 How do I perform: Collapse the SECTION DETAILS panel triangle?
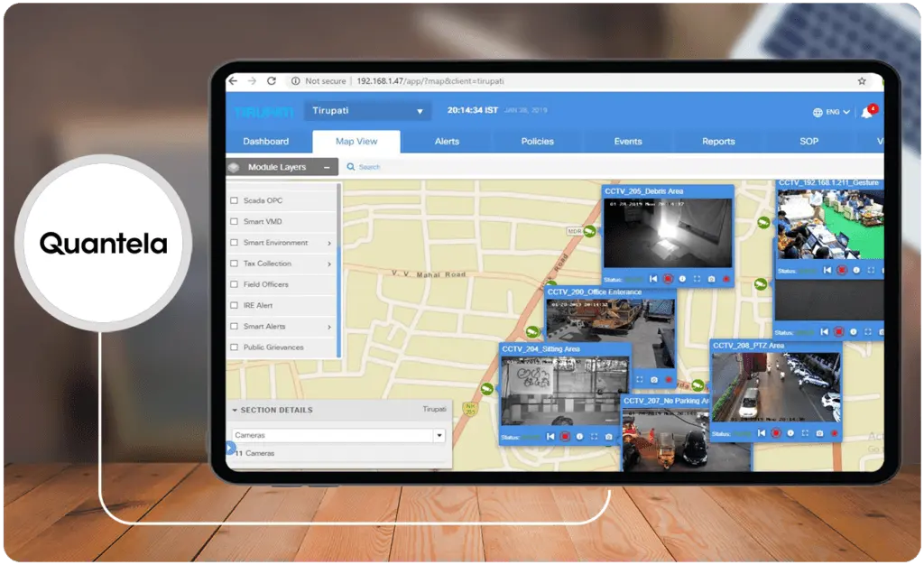(235, 410)
